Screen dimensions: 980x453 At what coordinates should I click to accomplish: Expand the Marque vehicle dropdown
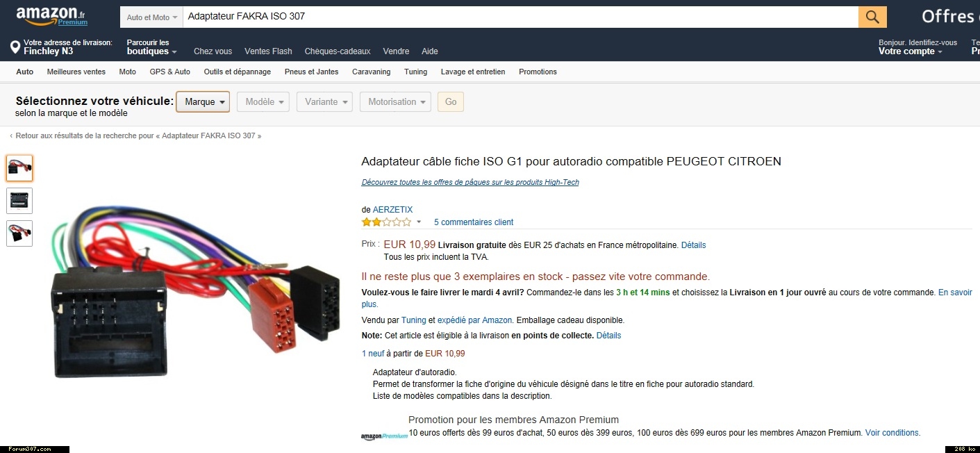203,101
